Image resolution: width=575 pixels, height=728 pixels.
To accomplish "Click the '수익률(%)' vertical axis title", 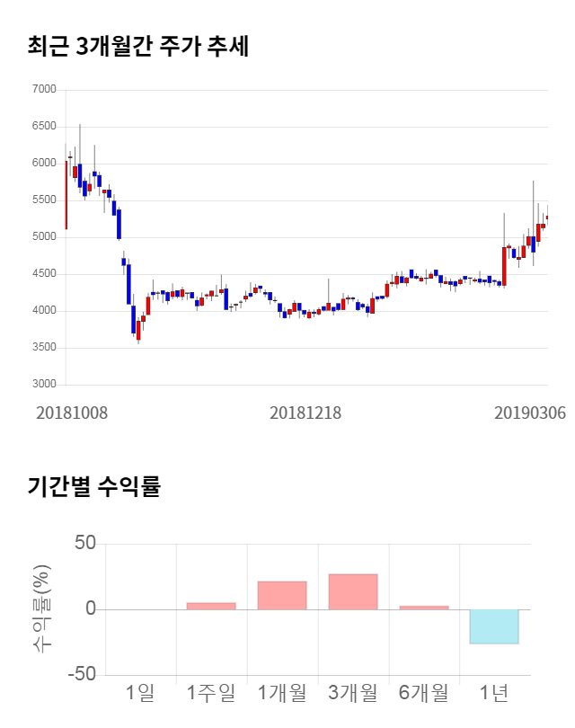I will [41, 608].
